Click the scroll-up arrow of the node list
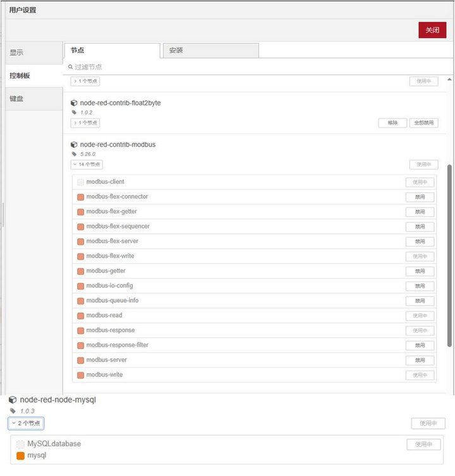This screenshot has height=476, width=455. 449,80
